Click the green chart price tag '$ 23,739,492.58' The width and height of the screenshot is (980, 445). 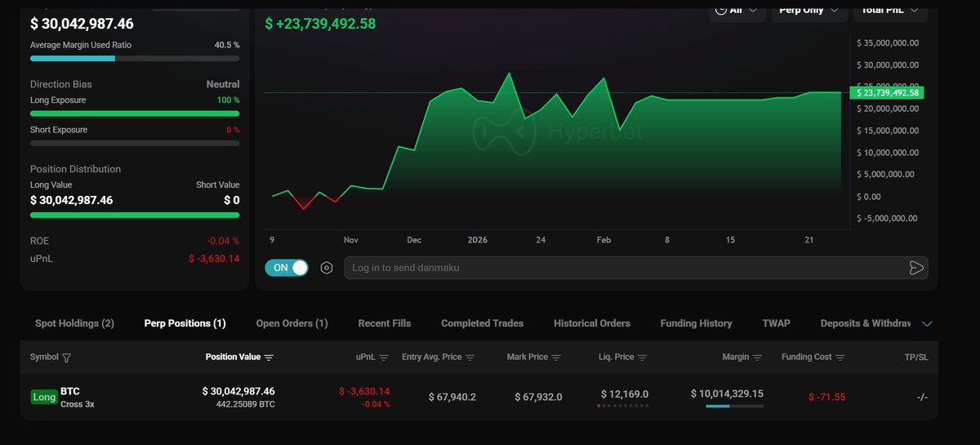click(x=886, y=93)
